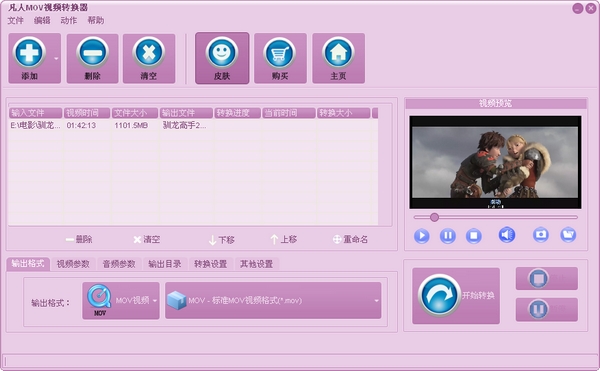
Task: Click the 删除 (Delete) minus toolbar icon
Action: click(92, 52)
